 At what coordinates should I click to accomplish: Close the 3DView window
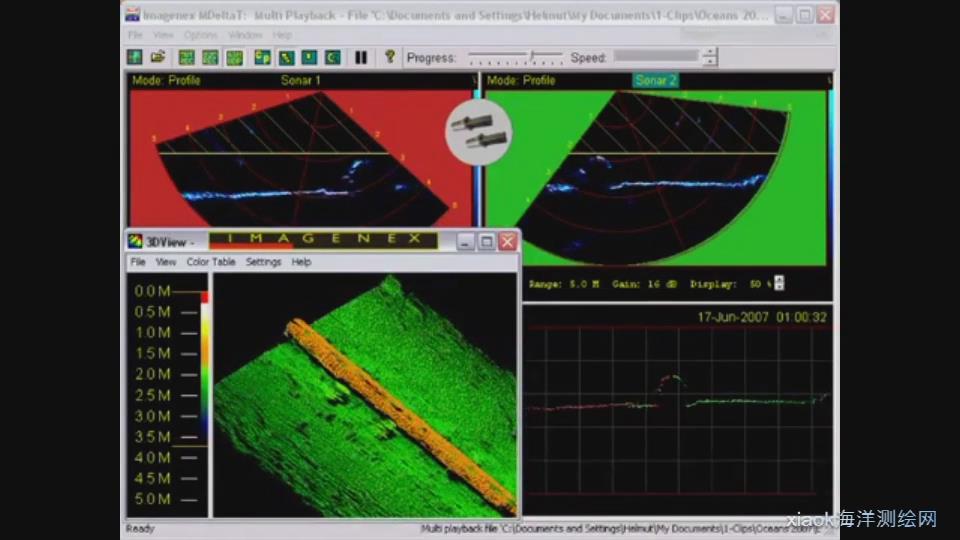coord(508,242)
